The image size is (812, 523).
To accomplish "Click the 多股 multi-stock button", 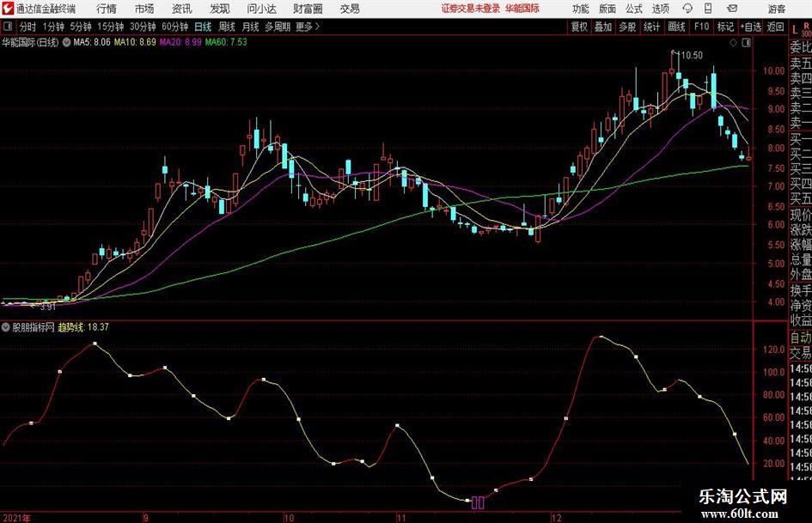I will pyautogui.click(x=627, y=27).
